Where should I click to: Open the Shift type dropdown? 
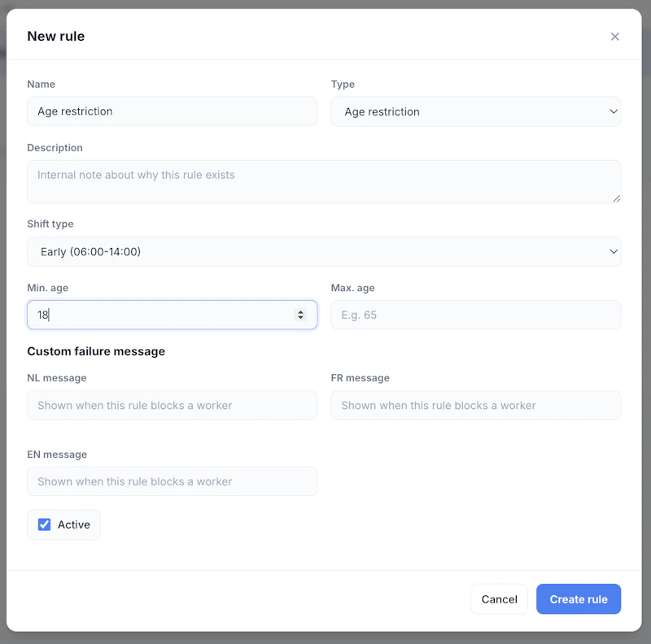[324, 251]
